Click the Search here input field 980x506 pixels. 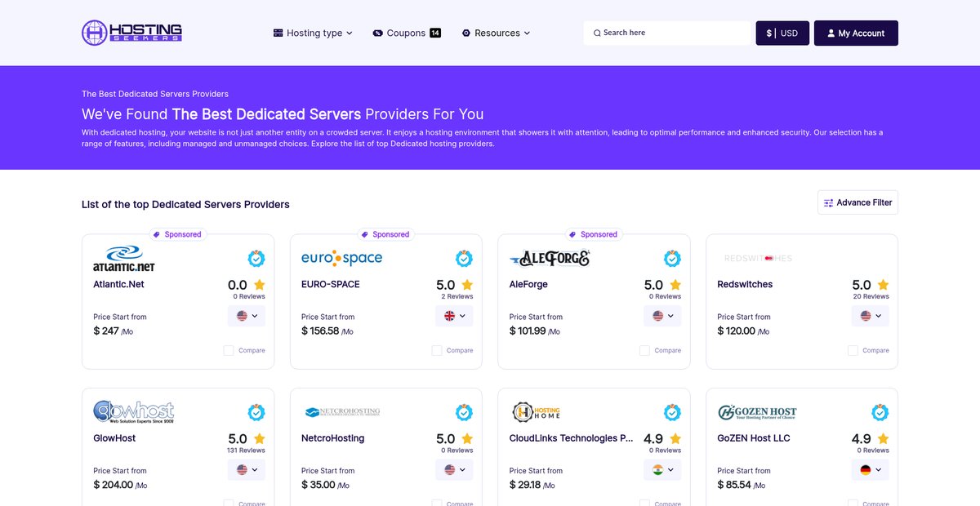pos(667,33)
